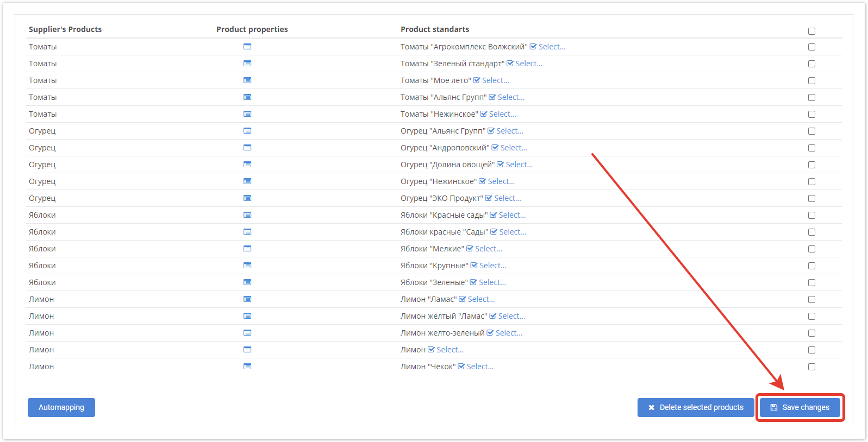
Task: Click Delete selected products button
Action: (696, 407)
